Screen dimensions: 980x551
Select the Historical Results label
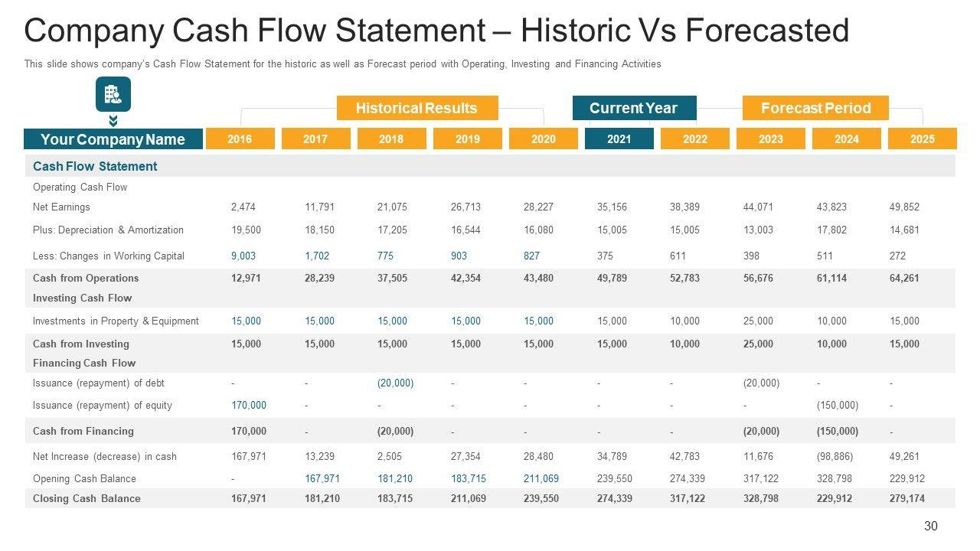[x=416, y=108]
